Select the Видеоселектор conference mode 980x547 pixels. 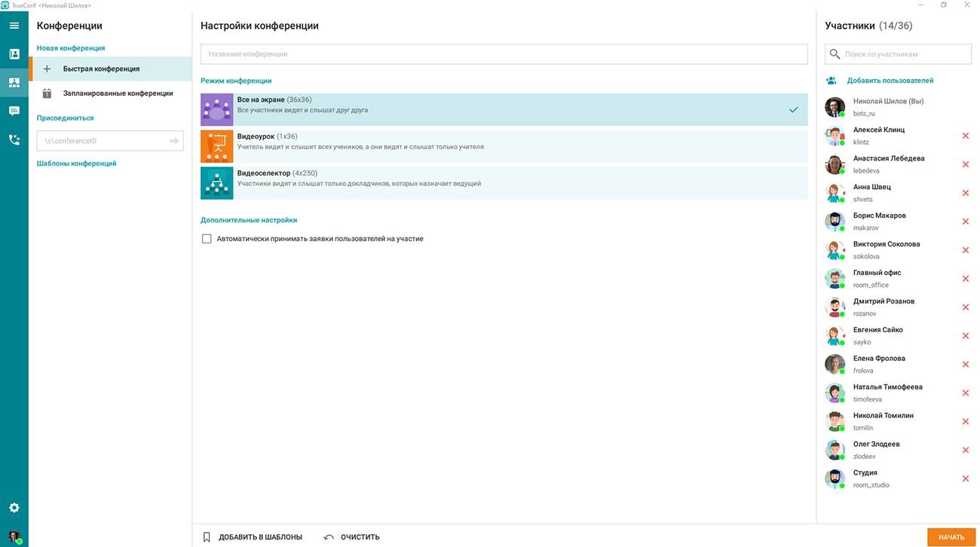504,183
